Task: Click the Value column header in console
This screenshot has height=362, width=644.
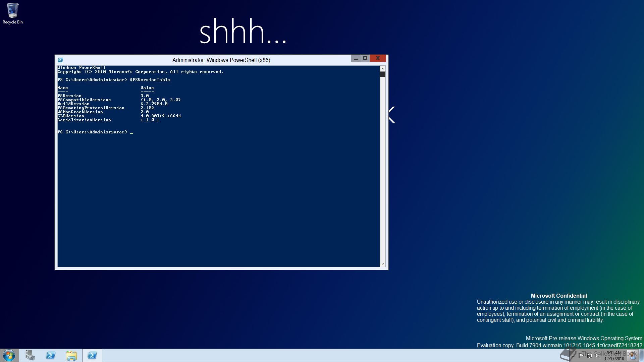Action: pyautogui.click(x=147, y=88)
